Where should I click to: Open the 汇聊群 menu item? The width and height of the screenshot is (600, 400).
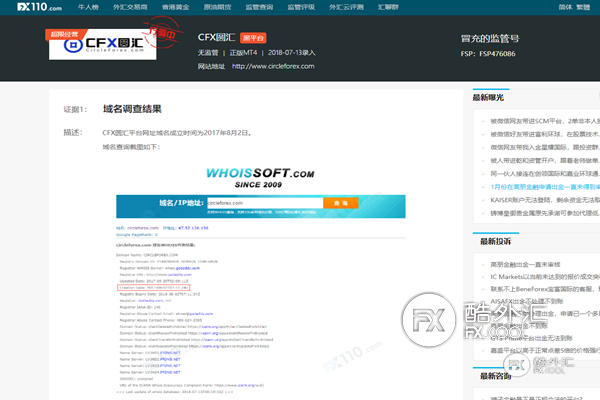click(388, 7)
